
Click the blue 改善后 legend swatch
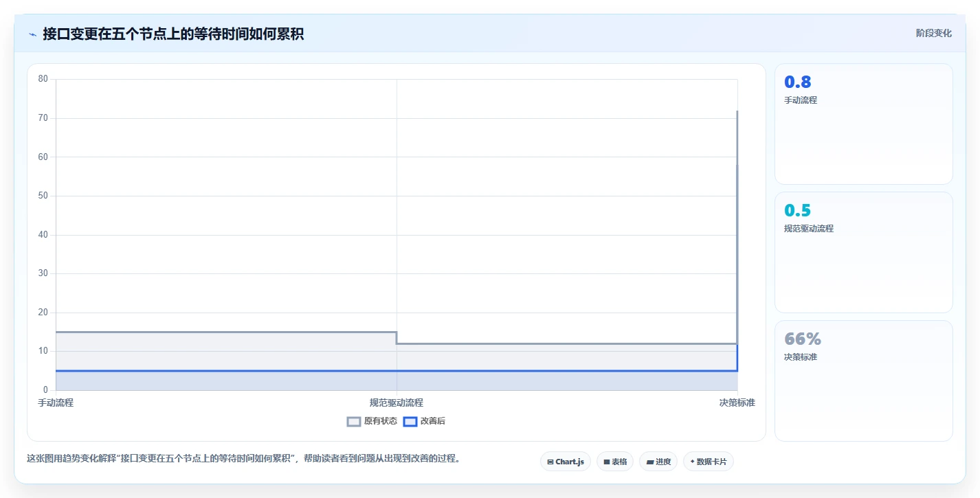tap(410, 422)
